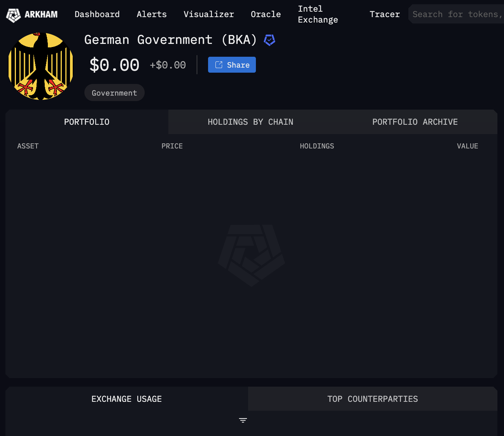Go to Alerts in the navigation
Screen dimensions: 504x436
click(x=152, y=14)
